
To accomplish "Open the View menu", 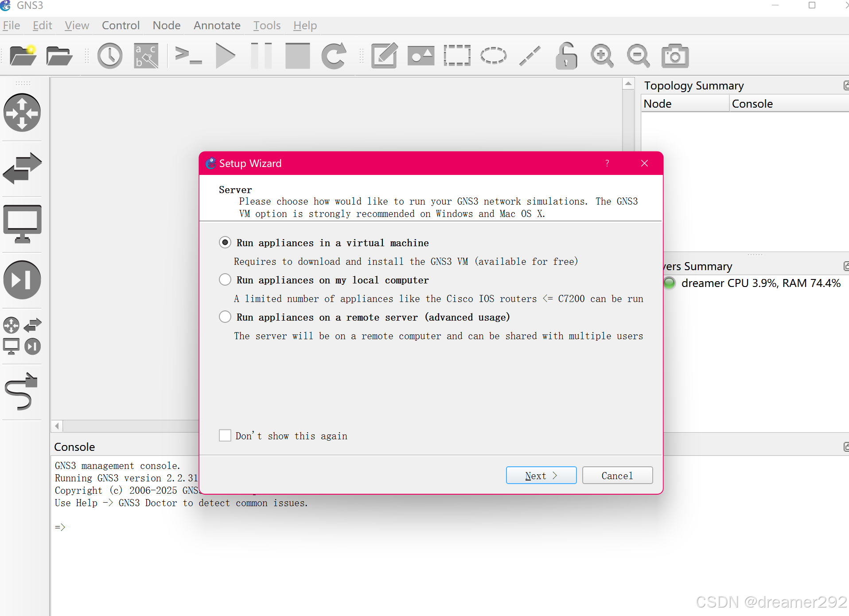I will click(77, 26).
